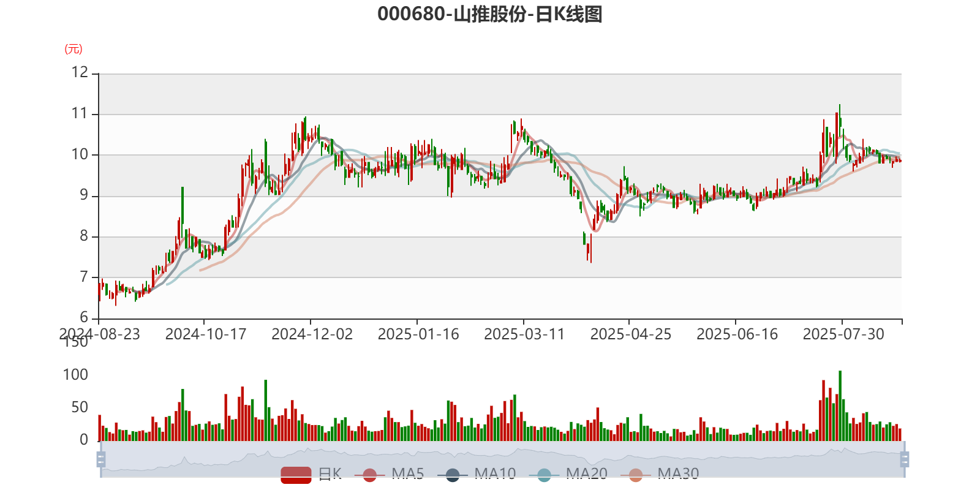Click the 2025-01-16 date axis label

coord(418,334)
